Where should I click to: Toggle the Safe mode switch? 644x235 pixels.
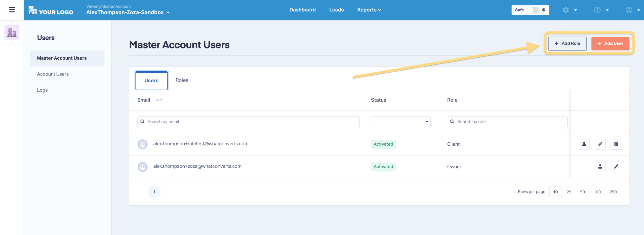click(x=533, y=10)
